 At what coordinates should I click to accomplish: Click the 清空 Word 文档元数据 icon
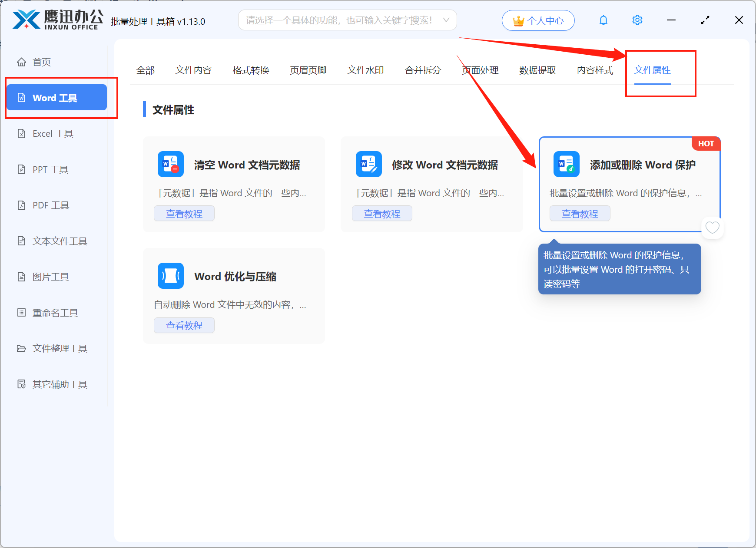(171, 164)
